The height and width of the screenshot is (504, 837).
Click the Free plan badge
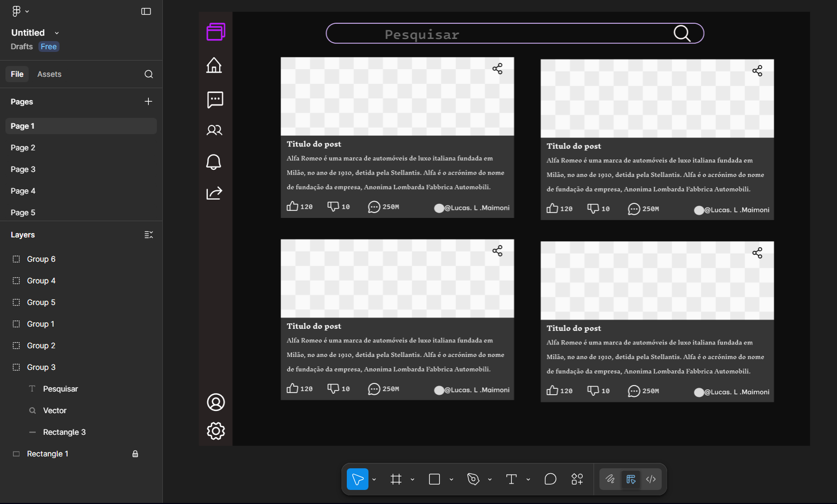(49, 47)
